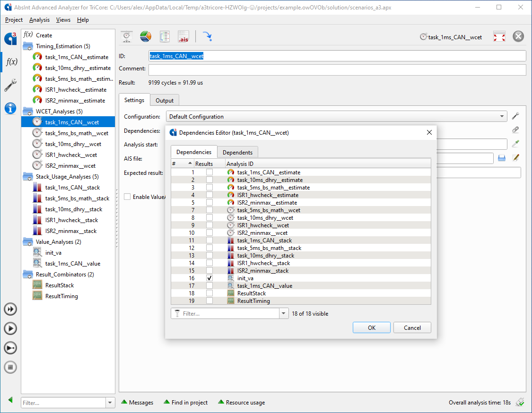The width and height of the screenshot is (532, 413).
Task: Open the pie chart statistics toolbar icon
Action: tap(146, 36)
